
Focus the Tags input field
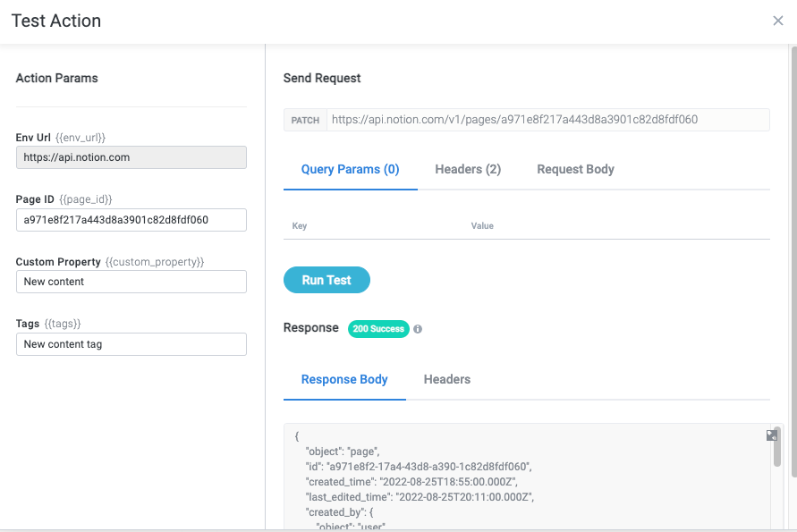131,344
